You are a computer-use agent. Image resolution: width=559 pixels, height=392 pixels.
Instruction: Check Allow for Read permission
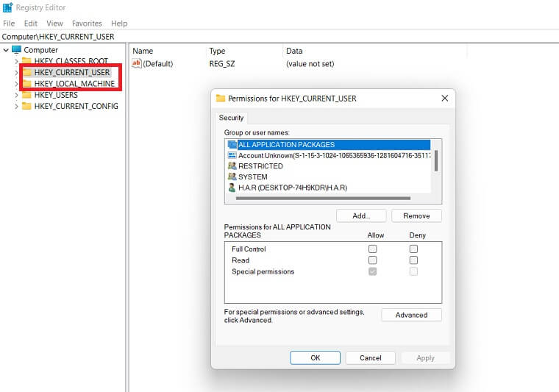373,260
